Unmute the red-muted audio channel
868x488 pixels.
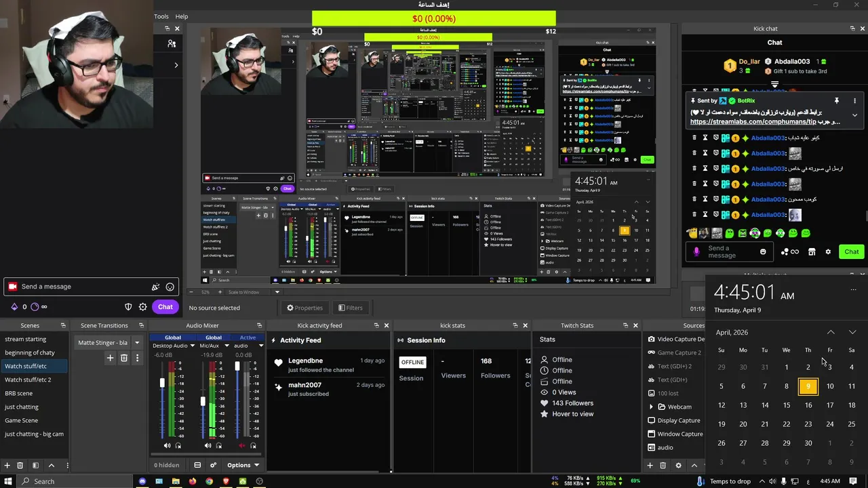point(242,445)
